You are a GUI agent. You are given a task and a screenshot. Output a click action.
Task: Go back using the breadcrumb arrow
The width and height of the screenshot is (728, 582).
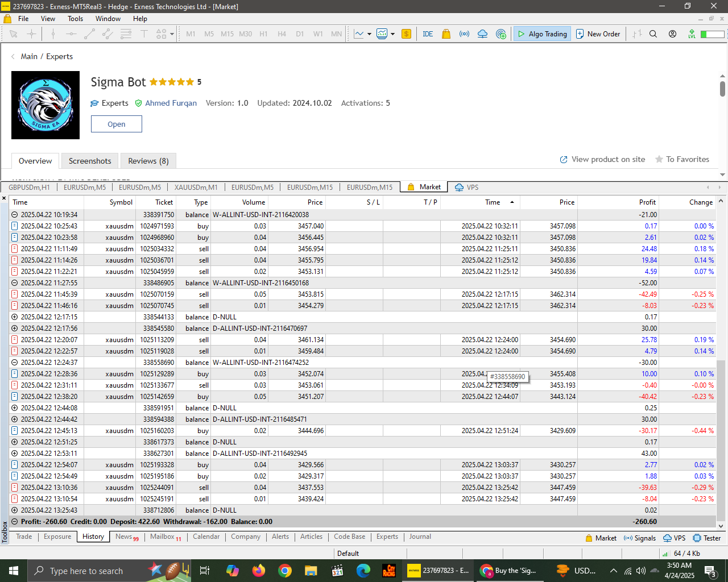click(x=13, y=57)
